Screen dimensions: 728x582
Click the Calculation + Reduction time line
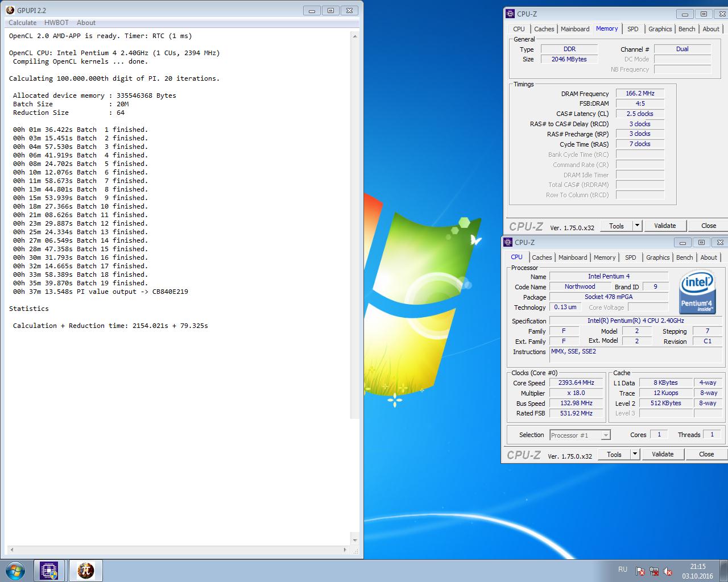(110, 326)
